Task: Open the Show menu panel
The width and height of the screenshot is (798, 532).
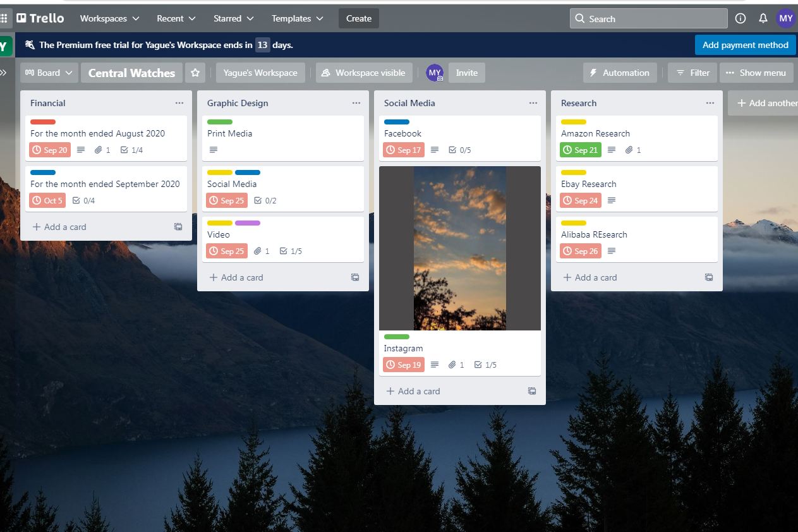Action: click(756, 73)
